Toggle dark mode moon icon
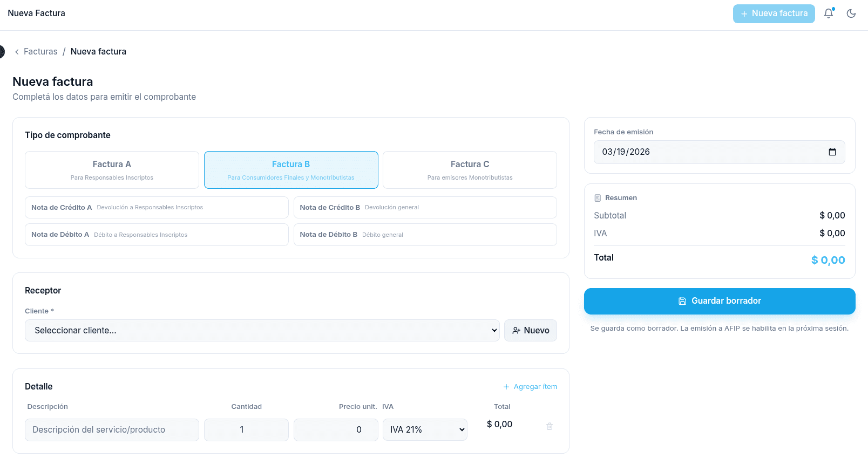Image resolution: width=868 pixels, height=465 pixels. [x=851, y=13]
